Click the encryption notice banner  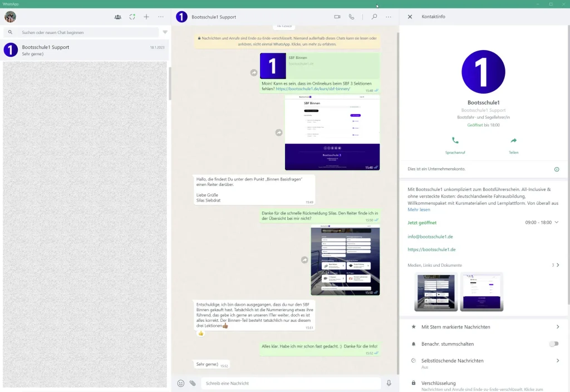[x=287, y=41]
